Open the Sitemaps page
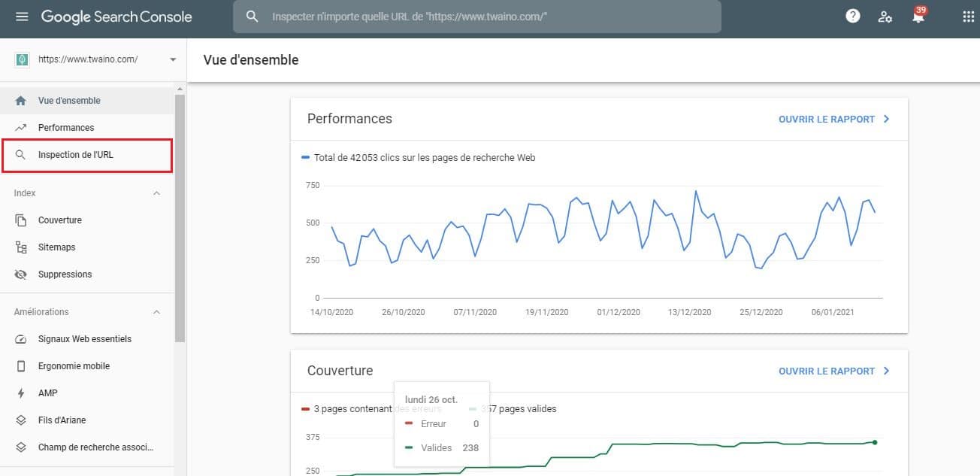 click(x=87, y=247)
